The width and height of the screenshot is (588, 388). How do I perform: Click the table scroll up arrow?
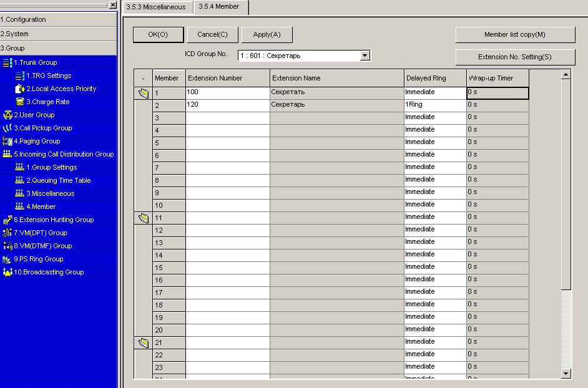tap(566, 74)
